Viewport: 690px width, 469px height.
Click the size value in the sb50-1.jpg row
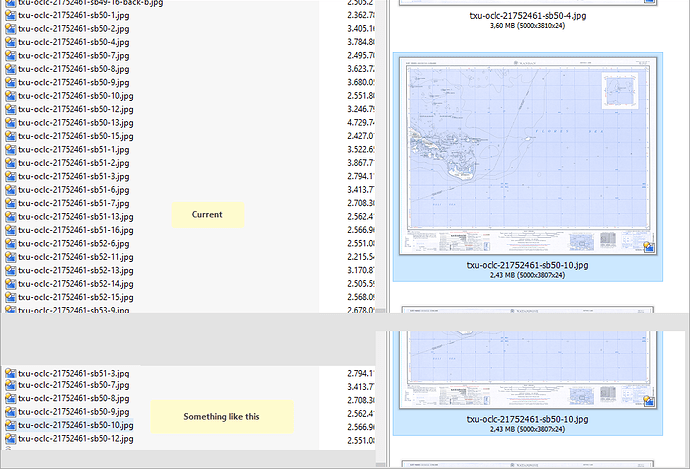(361, 15)
